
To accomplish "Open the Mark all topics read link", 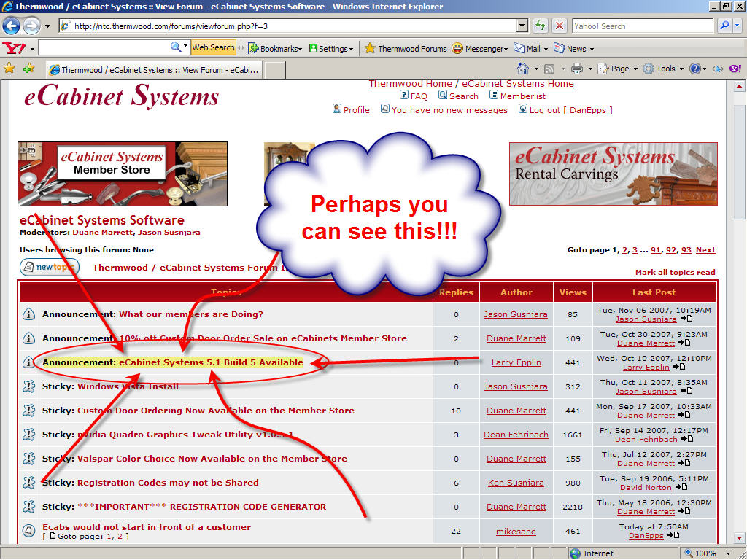I will point(675,273).
